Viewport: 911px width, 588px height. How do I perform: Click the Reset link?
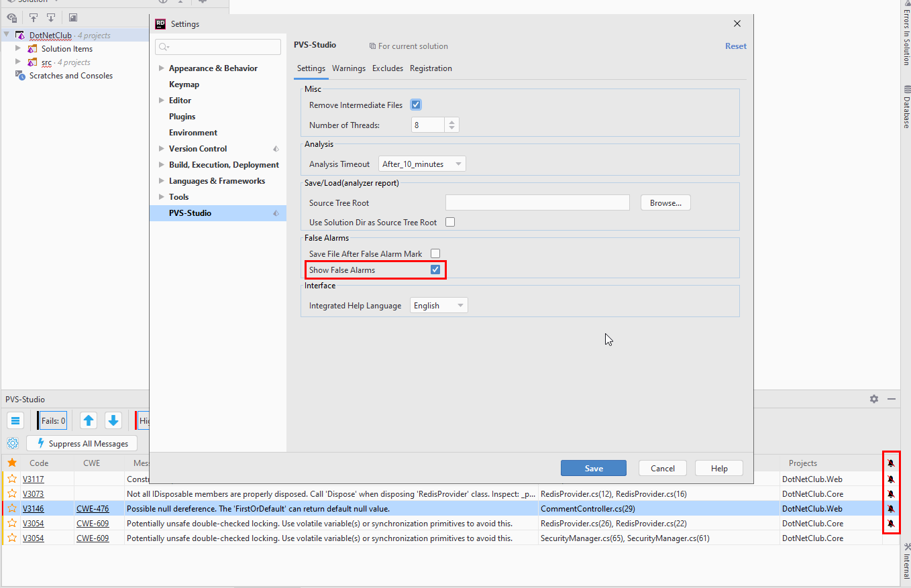coord(735,46)
